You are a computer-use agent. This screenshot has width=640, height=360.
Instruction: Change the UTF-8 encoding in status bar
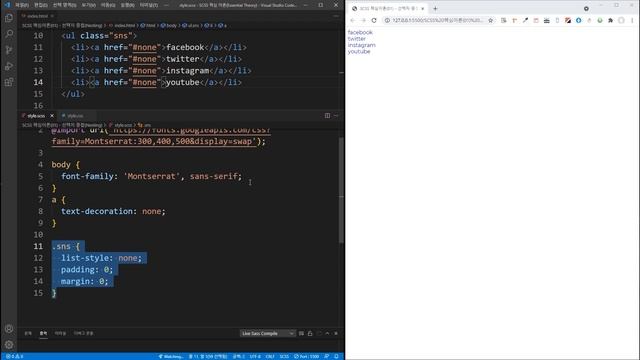[255, 356]
